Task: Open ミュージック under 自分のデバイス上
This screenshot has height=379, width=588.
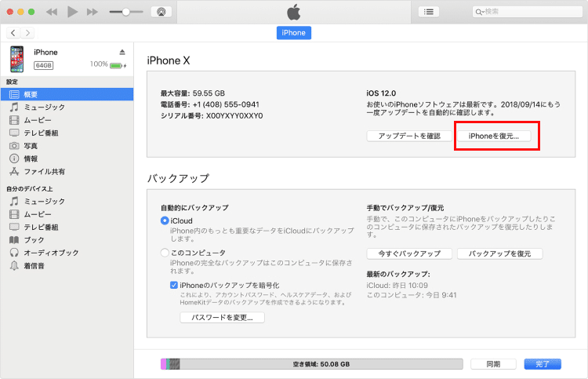Action: pyautogui.click(x=67, y=202)
